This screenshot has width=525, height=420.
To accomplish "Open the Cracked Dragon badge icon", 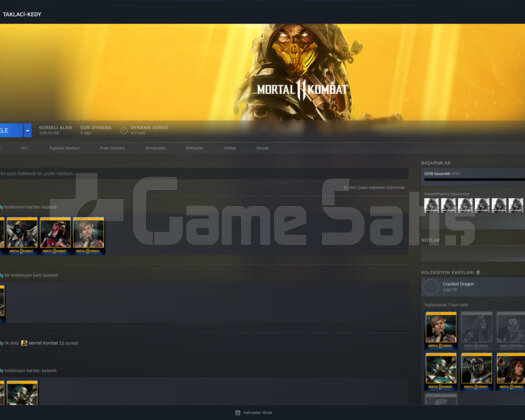I will click(431, 287).
